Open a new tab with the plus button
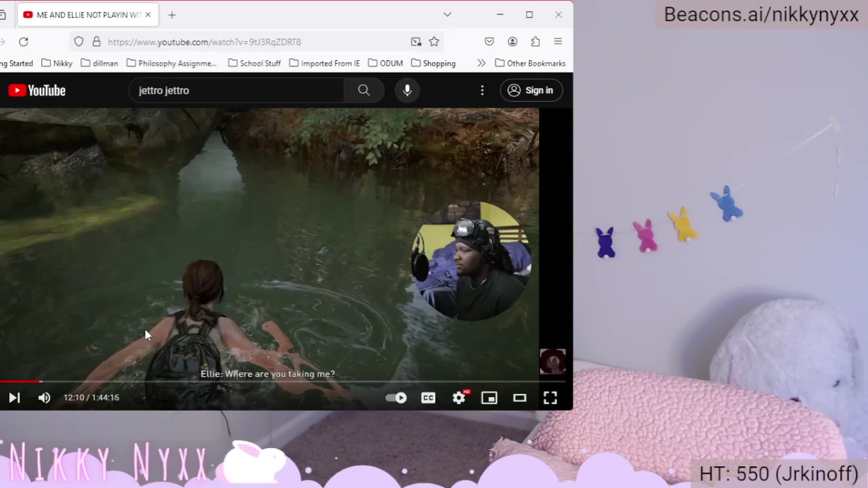The width and height of the screenshot is (868, 488). (172, 15)
